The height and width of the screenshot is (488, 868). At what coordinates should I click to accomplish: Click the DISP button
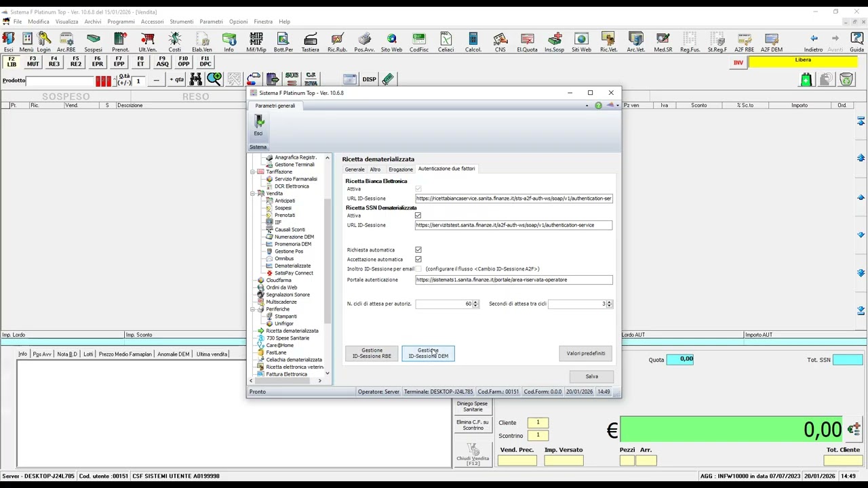coord(369,79)
